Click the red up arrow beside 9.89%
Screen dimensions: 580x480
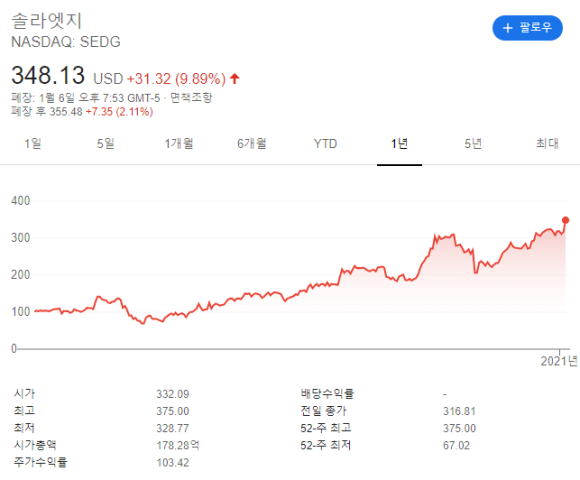[x=235, y=78]
